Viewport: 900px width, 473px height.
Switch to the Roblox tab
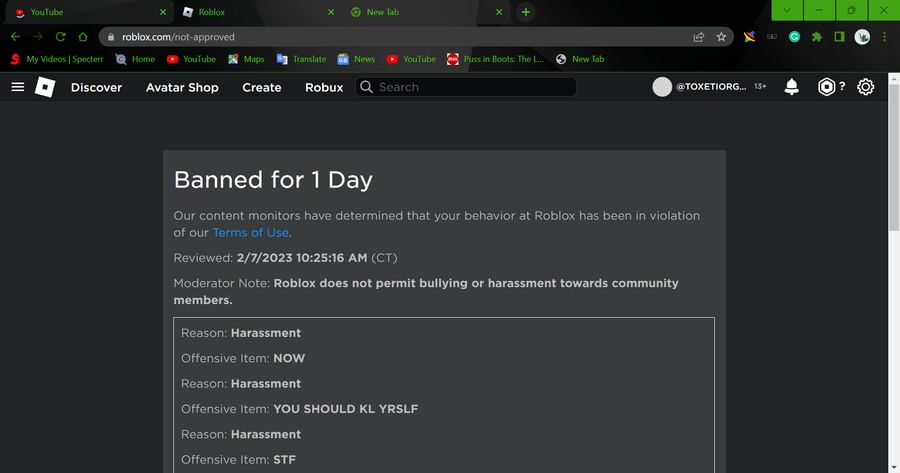coord(257,12)
